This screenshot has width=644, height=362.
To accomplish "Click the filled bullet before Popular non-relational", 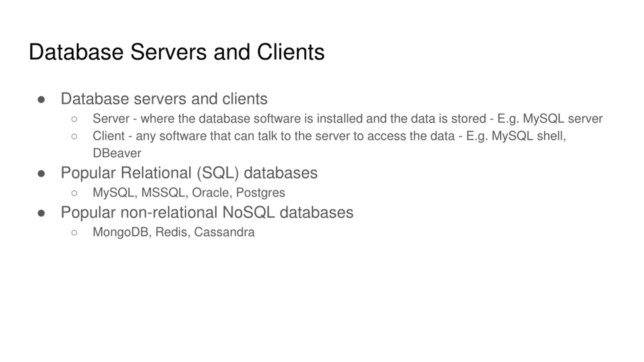I will pyautogui.click(x=41, y=213).
